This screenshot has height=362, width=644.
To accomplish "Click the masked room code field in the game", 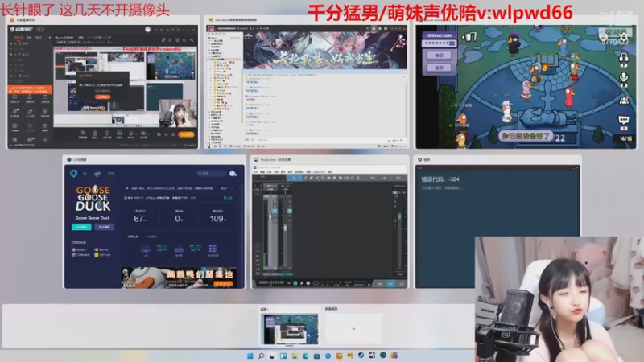I will (439, 43).
